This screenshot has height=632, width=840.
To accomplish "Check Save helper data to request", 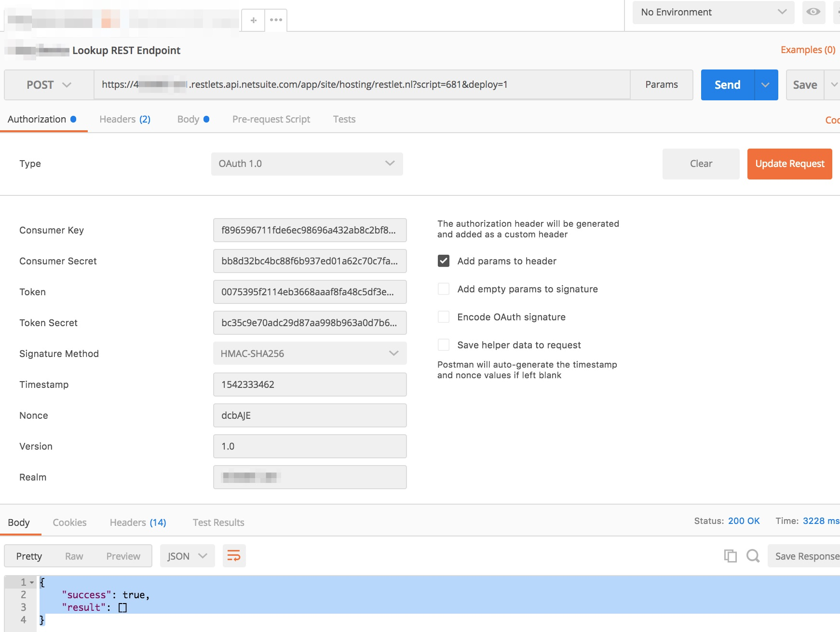I will [x=444, y=345].
